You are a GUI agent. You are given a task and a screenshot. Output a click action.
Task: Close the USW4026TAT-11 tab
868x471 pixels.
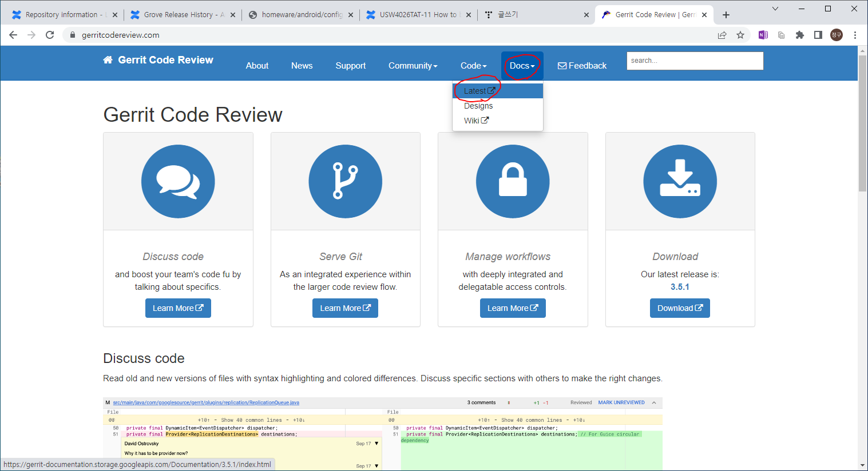coord(469,15)
